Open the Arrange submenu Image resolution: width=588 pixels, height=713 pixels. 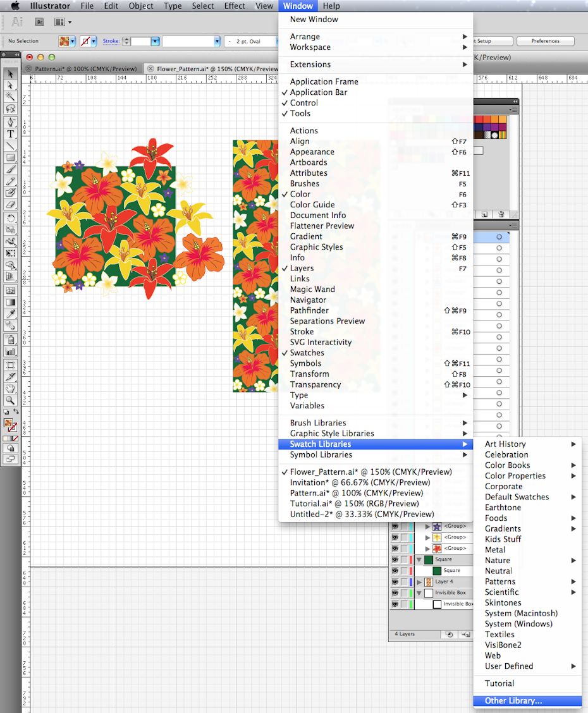pyautogui.click(x=376, y=37)
